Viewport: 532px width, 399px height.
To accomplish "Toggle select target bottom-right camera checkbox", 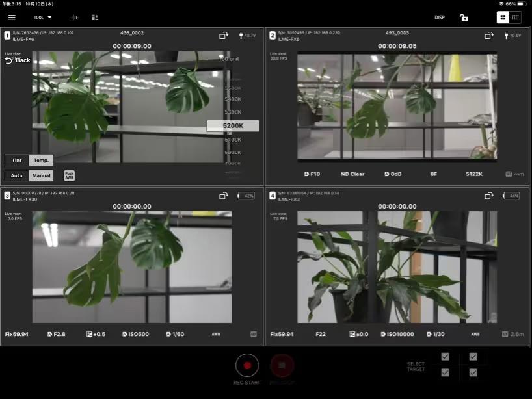I will pos(473,373).
